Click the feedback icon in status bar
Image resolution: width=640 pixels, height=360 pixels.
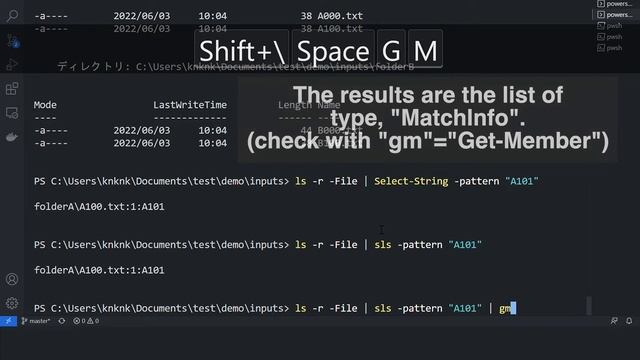[614, 321]
